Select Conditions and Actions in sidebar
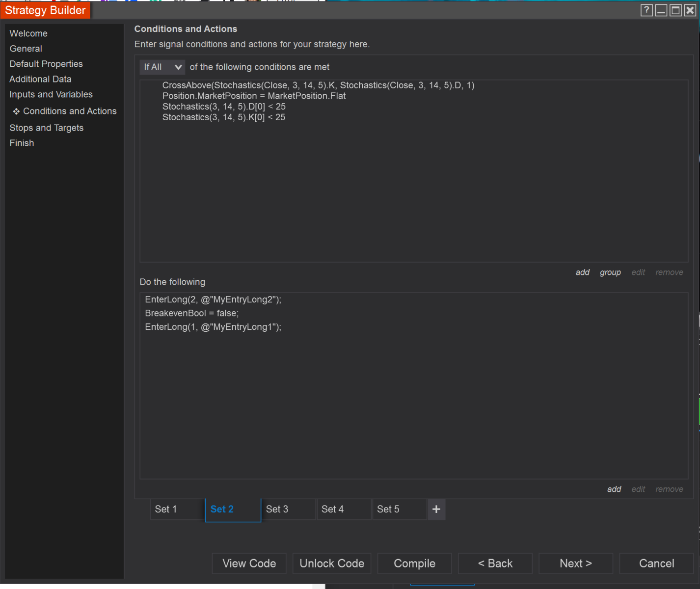Image resolution: width=700 pixels, height=589 pixels. [x=70, y=111]
